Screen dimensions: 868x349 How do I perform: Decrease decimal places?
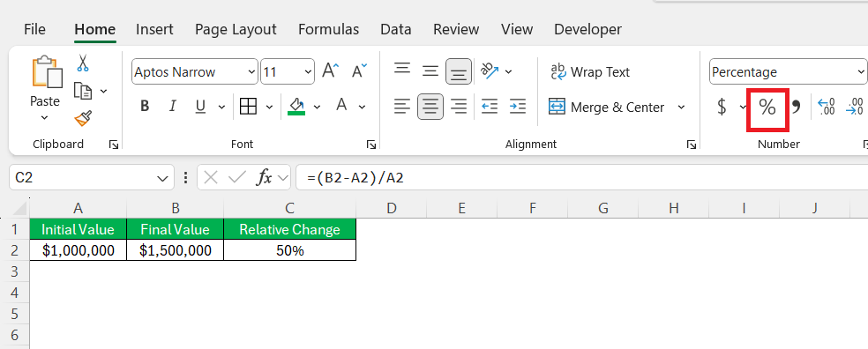click(x=855, y=106)
